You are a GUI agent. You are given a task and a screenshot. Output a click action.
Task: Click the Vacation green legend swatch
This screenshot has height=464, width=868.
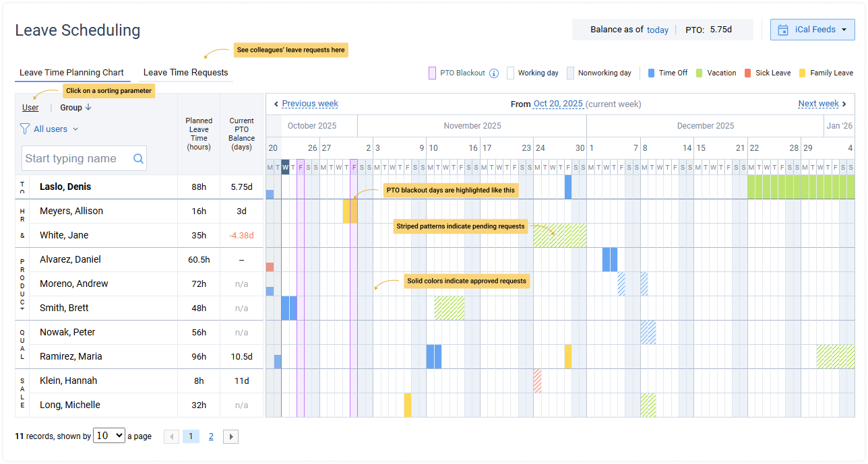(x=700, y=73)
